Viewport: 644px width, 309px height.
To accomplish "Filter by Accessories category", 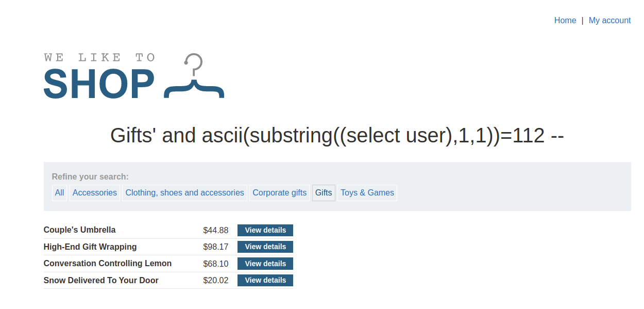I will point(95,193).
